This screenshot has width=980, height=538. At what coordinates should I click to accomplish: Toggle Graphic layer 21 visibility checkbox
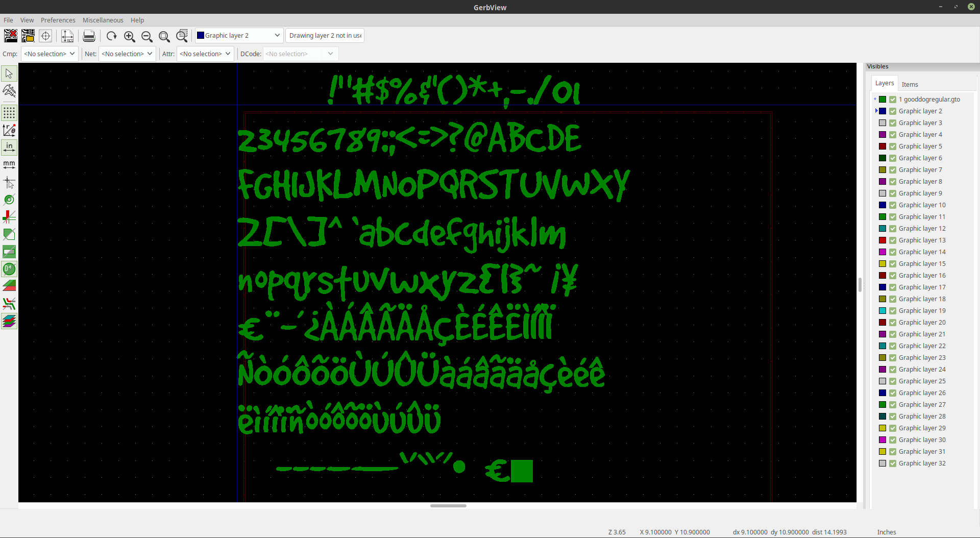[x=893, y=334]
